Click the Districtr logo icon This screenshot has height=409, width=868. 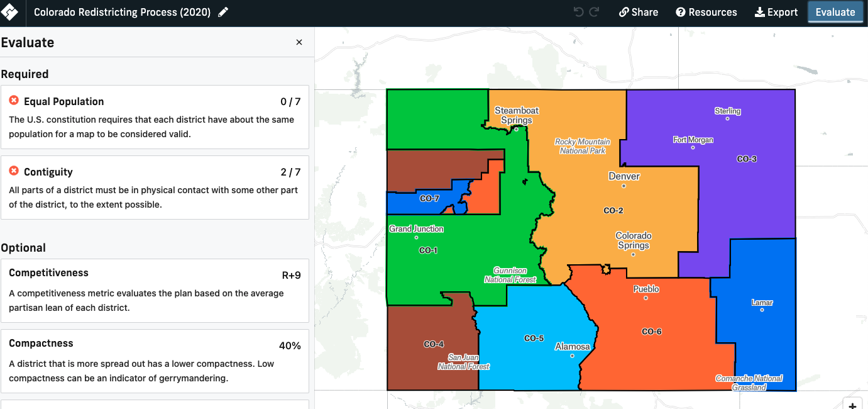click(10, 11)
